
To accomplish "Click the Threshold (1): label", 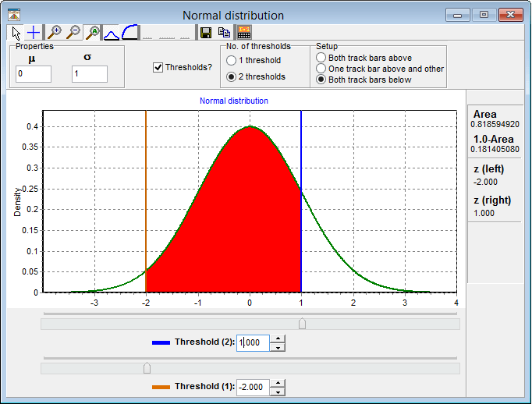I will (205, 386).
